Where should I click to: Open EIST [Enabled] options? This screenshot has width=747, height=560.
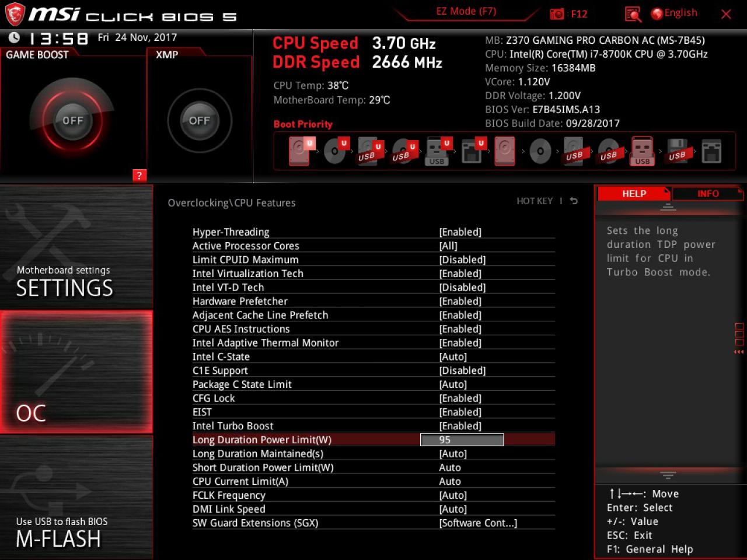coord(460,412)
